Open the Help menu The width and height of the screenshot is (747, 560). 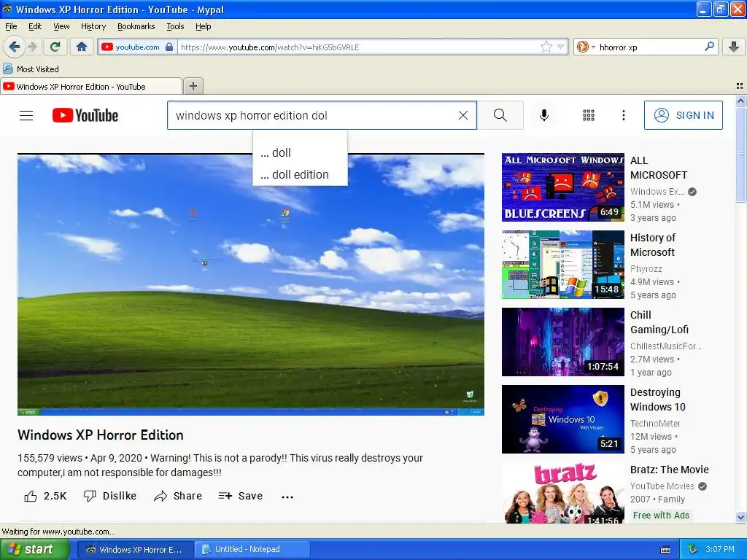click(x=203, y=26)
